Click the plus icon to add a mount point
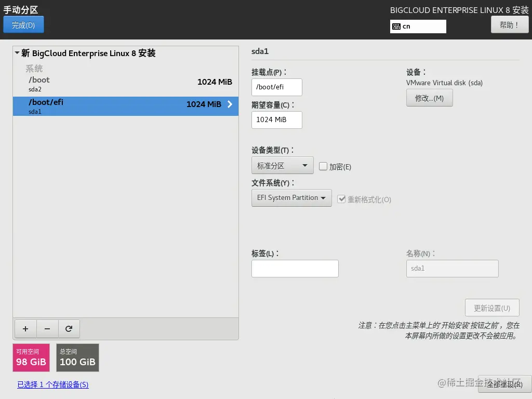Image resolution: width=532 pixels, height=399 pixels. click(25, 329)
